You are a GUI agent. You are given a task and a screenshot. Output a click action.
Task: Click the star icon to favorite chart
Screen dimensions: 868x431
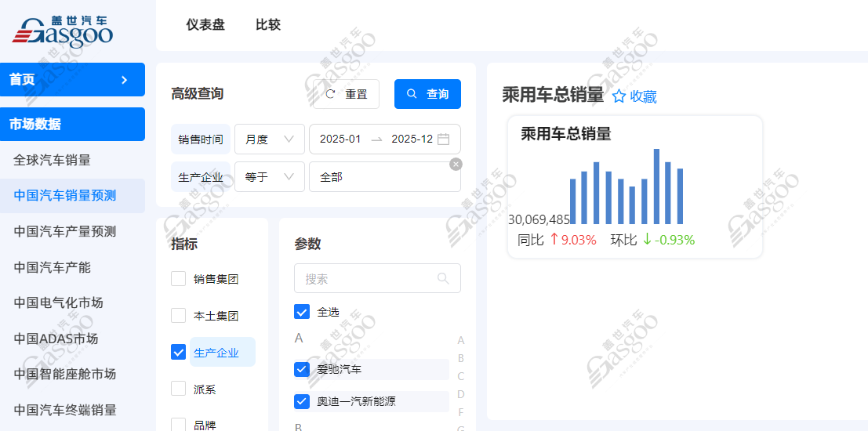pos(619,96)
